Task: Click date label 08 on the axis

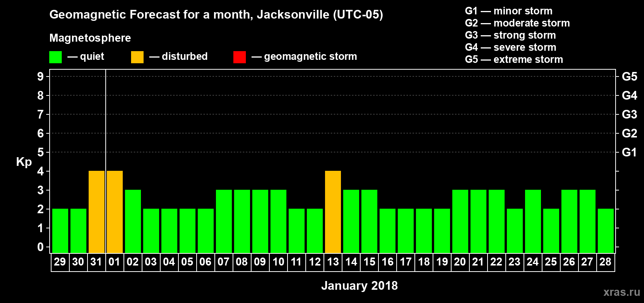Action: 242,262
